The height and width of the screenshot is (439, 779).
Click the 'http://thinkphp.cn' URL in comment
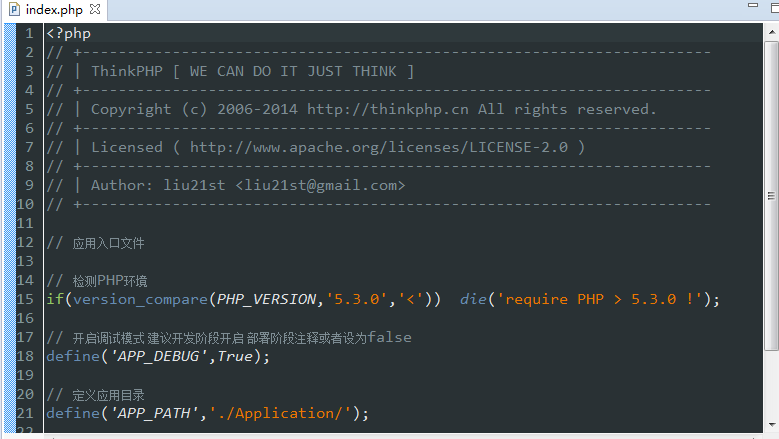tap(388, 109)
